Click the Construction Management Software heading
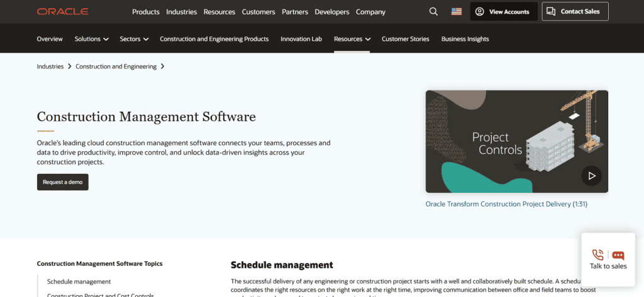The image size is (644, 297). pos(146,117)
